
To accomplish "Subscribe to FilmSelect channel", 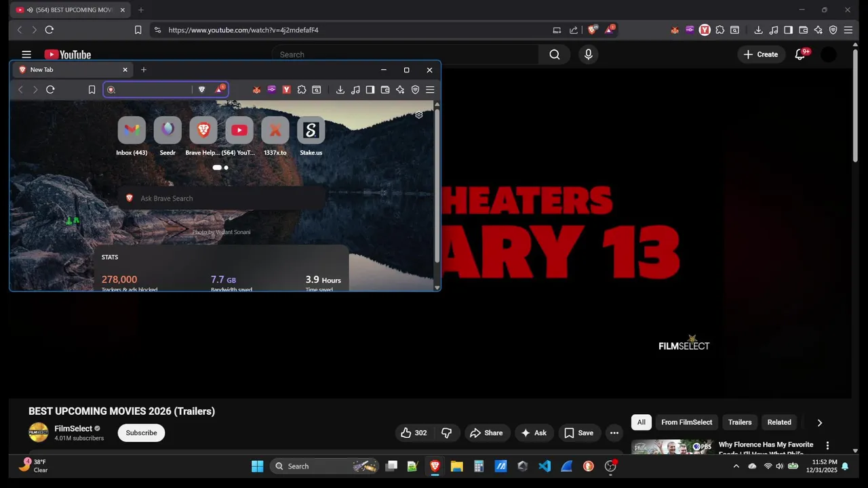I will tap(141, 433).
